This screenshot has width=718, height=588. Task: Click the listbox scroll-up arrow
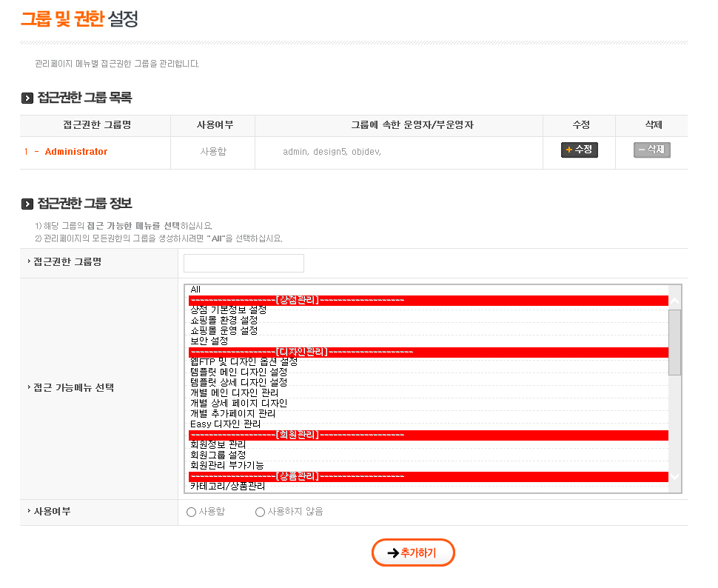click(674, 301)
